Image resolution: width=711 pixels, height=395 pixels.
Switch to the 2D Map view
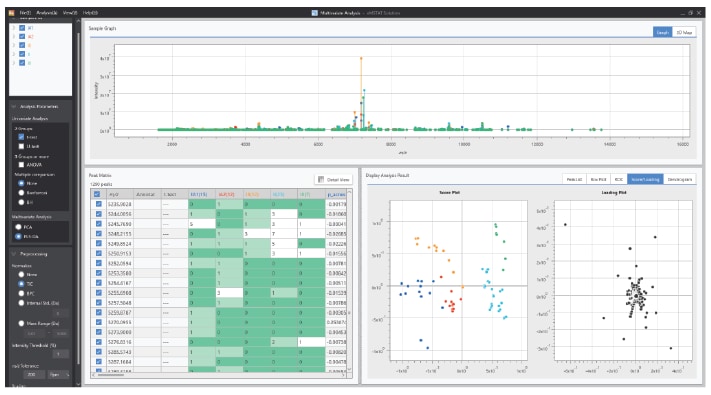[684, 32]
